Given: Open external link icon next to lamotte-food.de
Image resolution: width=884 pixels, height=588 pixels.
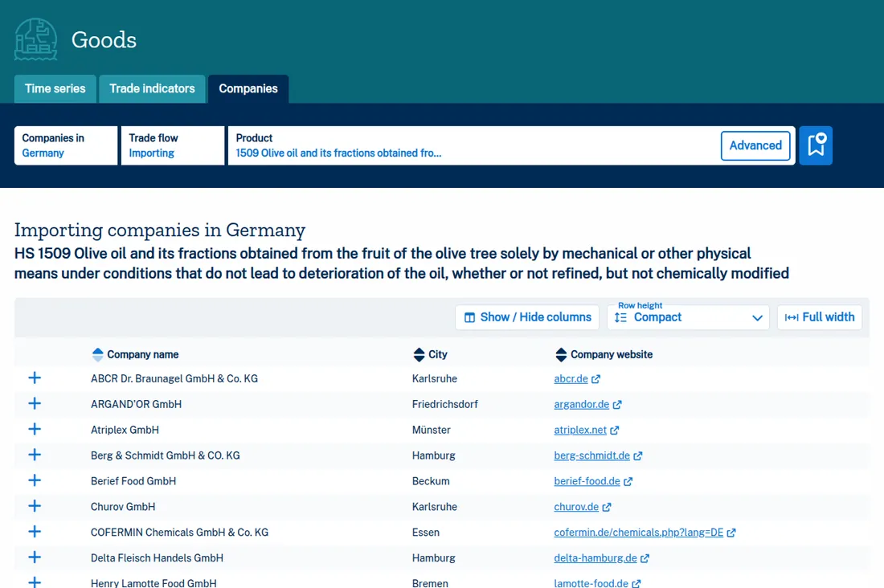Looking at the screenshot, I should (x=636, y=583).
